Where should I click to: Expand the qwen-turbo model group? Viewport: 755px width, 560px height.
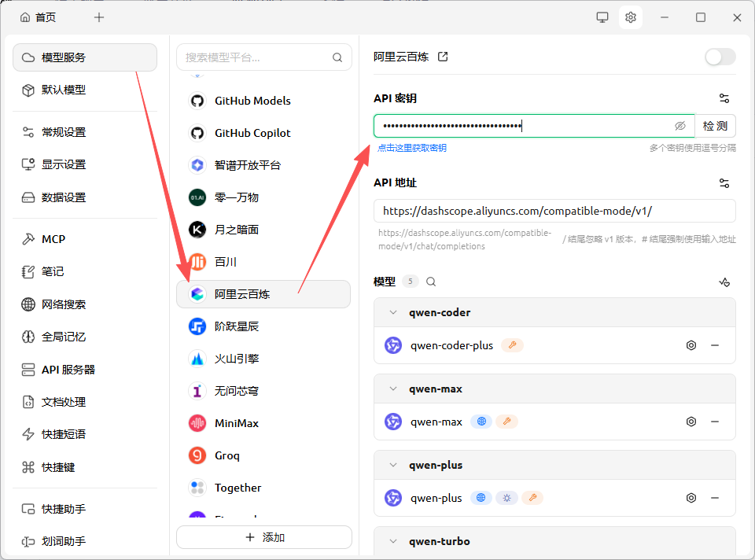click(393, 541)
